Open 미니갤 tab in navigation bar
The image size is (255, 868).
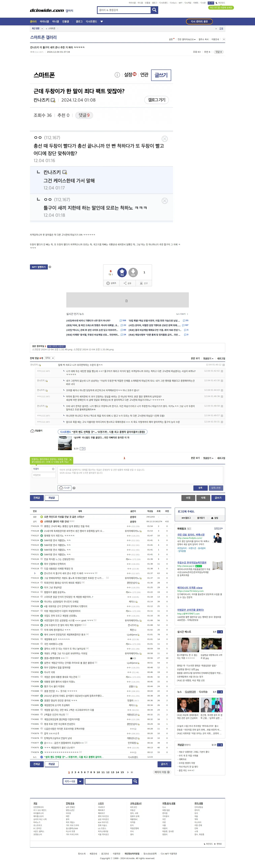[55, 22]
